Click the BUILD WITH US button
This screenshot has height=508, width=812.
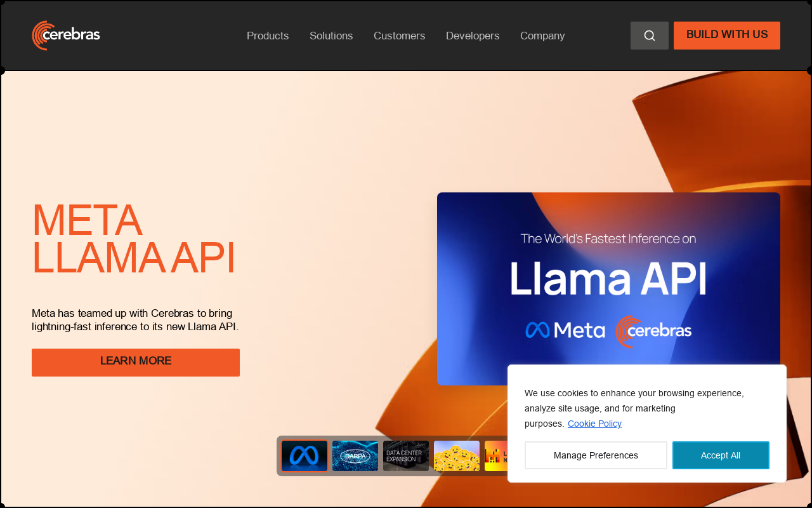pyautogui.click(x=727, y=36)
